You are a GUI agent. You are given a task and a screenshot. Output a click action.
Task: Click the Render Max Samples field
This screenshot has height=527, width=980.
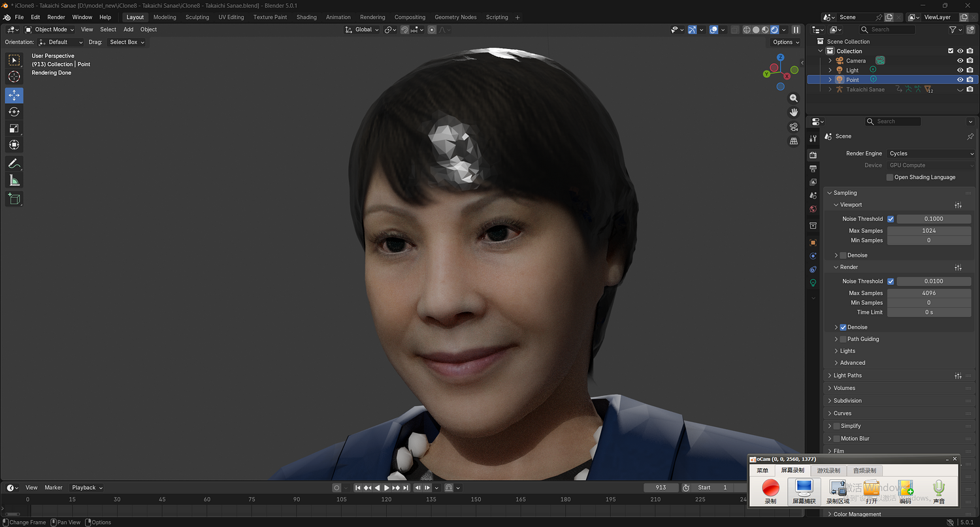coord(929,293)
